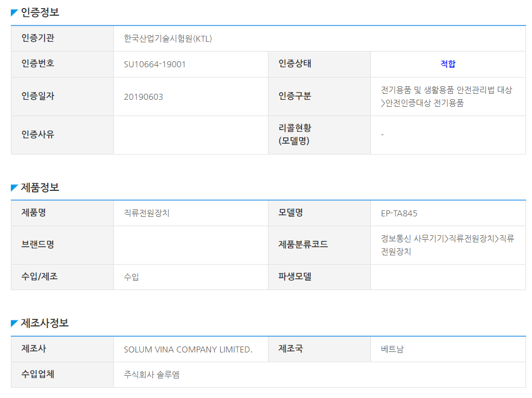This screenshot has height=398, width=532.
Task: Click the product name 직류전원장치 value
Action: click(x=146, y=213)
